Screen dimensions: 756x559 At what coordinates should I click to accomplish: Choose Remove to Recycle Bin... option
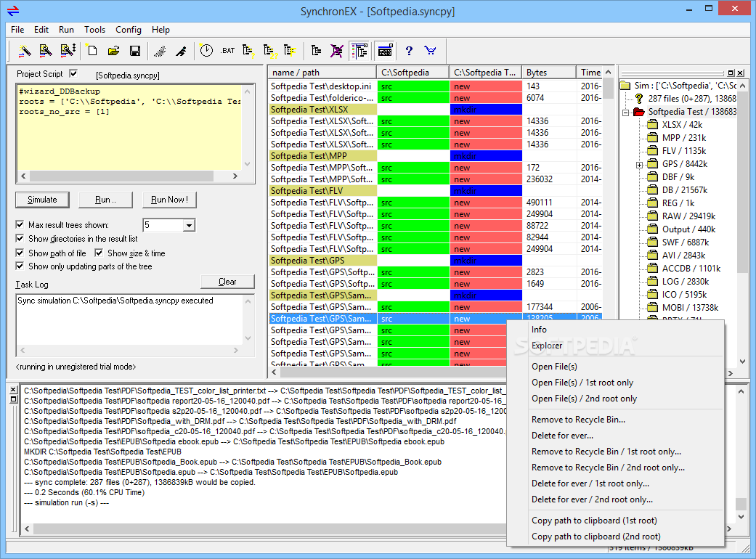pos(616,420)
